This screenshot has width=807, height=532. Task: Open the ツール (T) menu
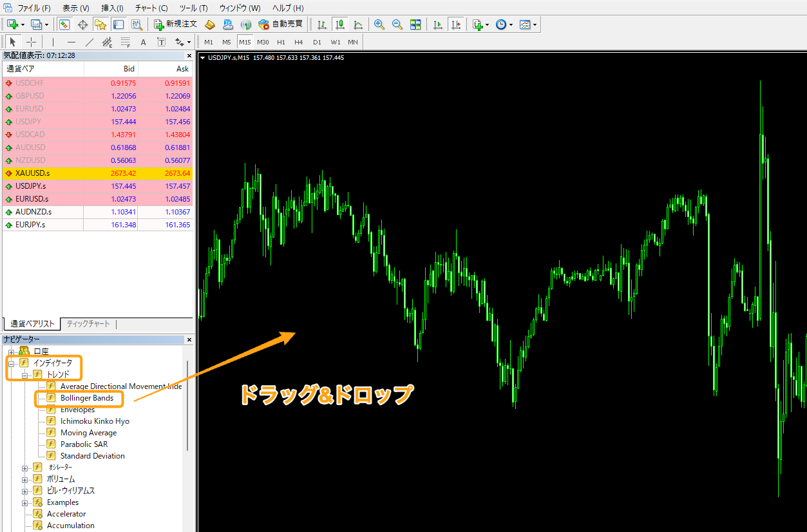(x=194, y=8)
